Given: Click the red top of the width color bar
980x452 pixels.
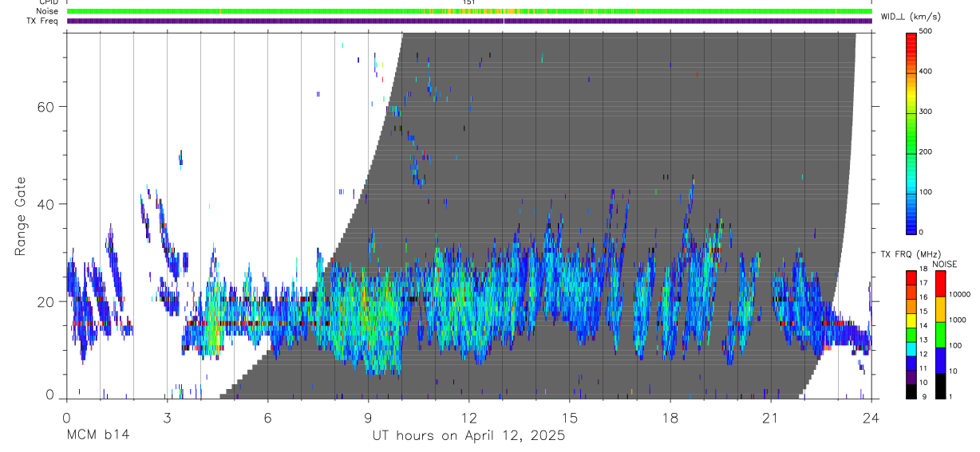Looking at the screenshot, I should click(911, 40).
